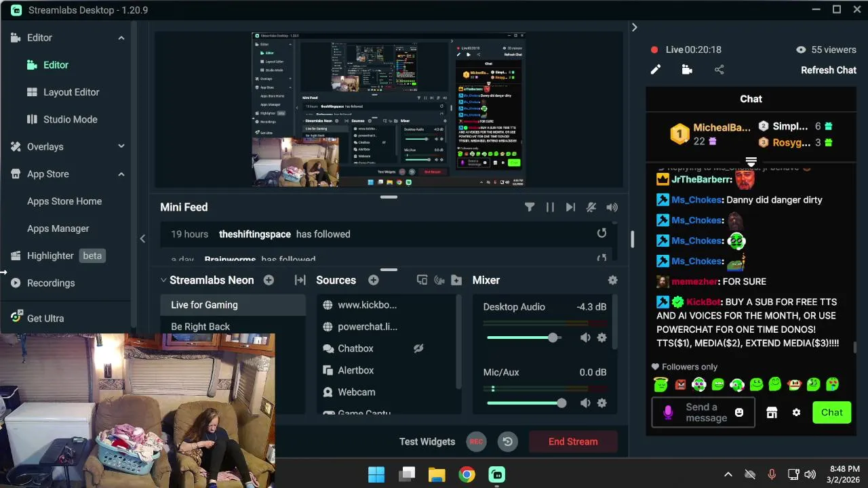Screen dimensions: 868x488
Task: Share the stream using the share icon
Action: (x=719, y=70)
